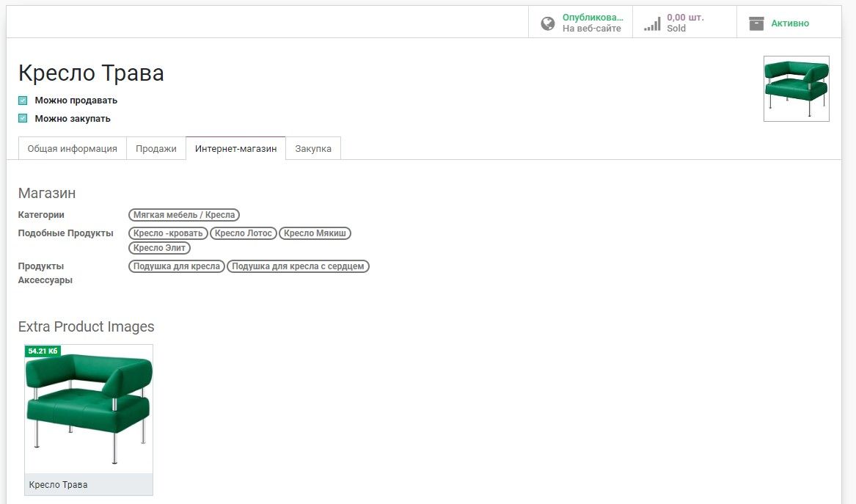Open the 'Кресло -кровать' similar product tag
Viewport: 856px width, 504px height.
click(168, 233)
